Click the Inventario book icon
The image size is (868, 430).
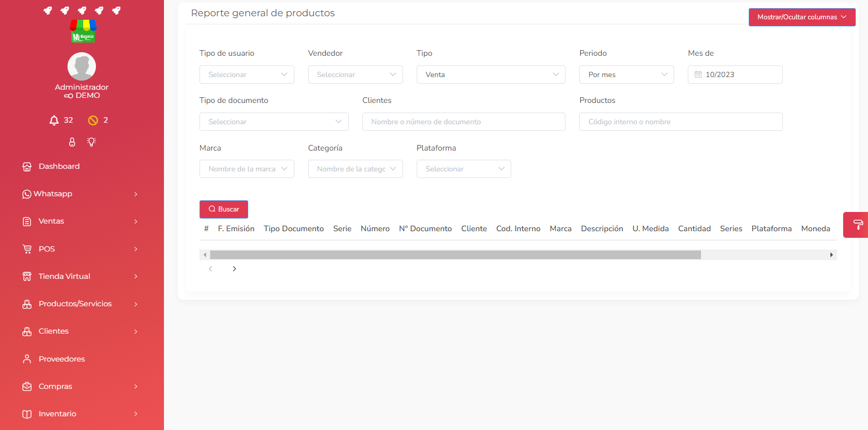pyautogui.click(x=27, y=414)
